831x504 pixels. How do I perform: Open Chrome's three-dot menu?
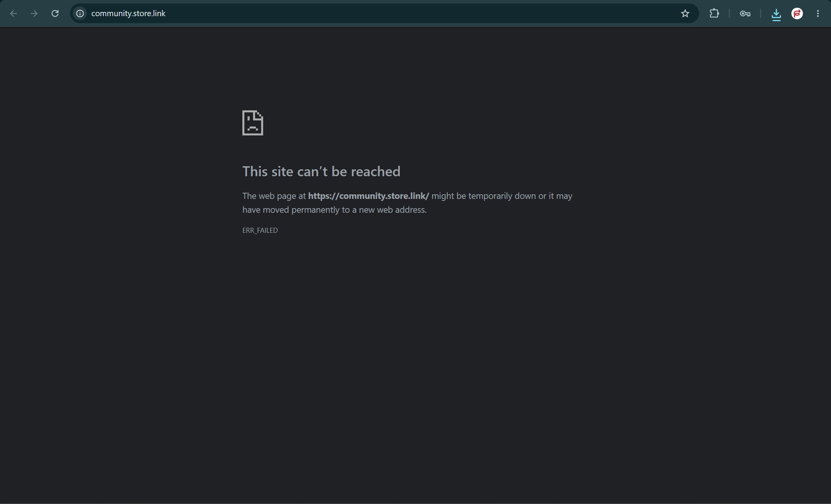(x=818, y=13)
